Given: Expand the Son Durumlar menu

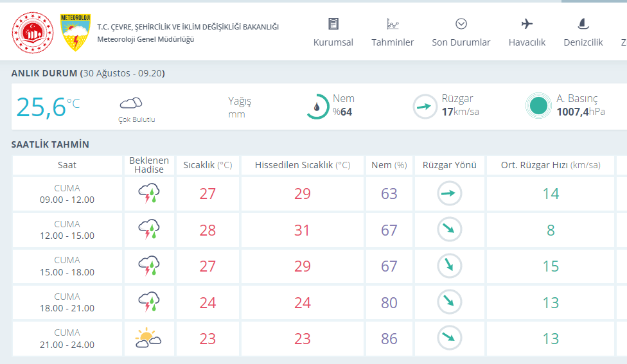Looking at the screenshot, I should (461, 32).
